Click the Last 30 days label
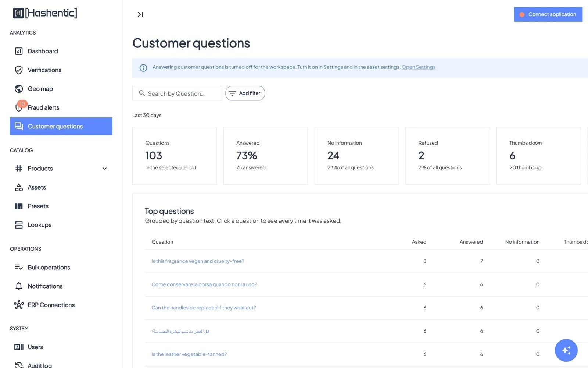Viewport: 588px width, 368px height. click(x=147, y=115)
